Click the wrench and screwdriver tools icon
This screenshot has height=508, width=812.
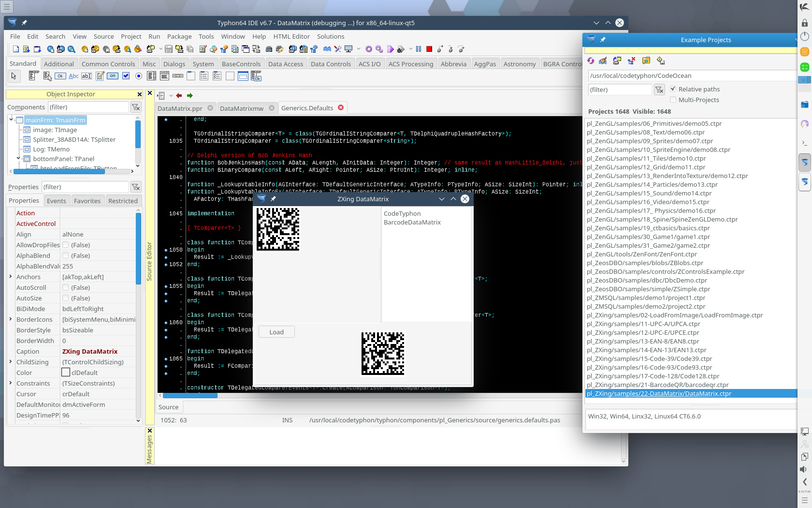pyautogui.click(x=338, y=49)
